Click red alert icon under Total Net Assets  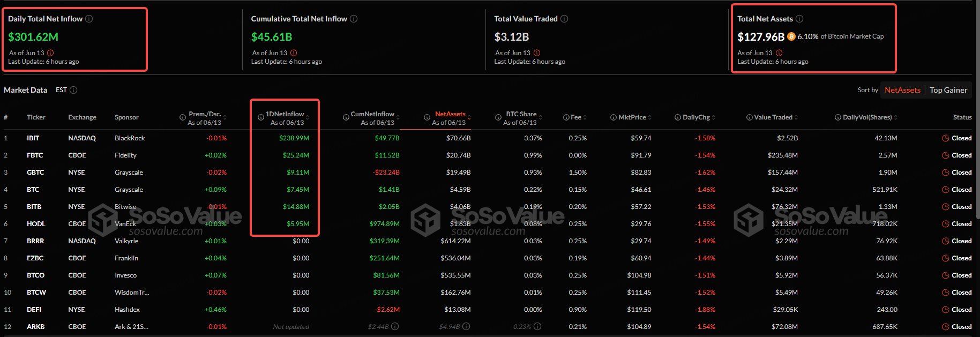point(779,53)
